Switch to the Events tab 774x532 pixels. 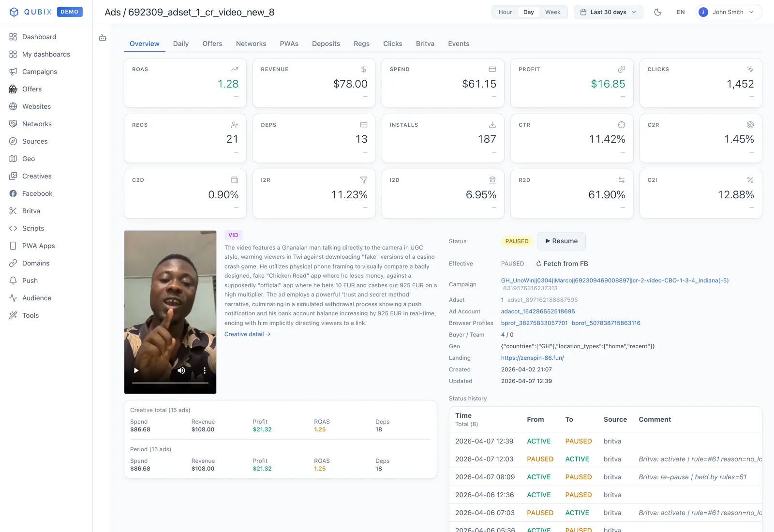pyautogui.click(x=459, y=44)
